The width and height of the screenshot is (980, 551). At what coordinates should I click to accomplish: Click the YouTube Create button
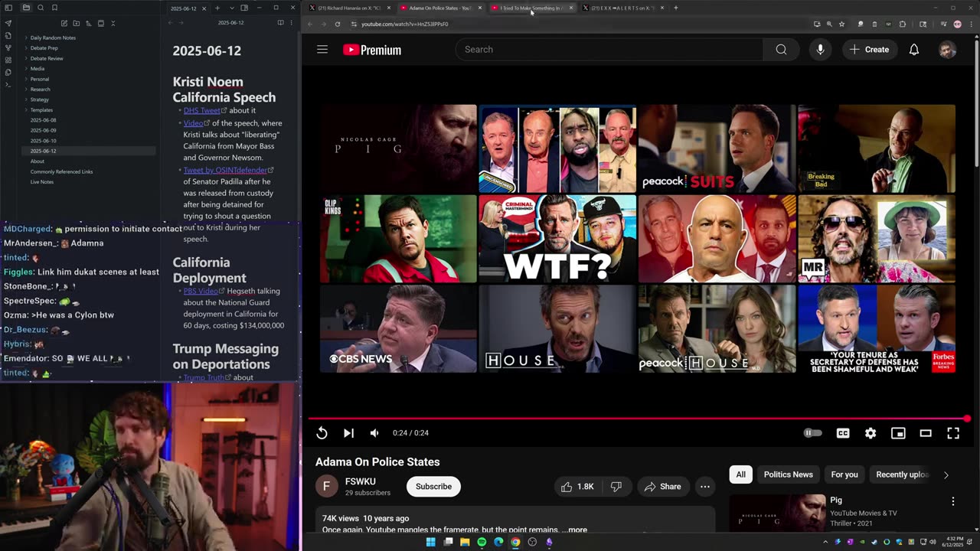[x=869, y=50]
